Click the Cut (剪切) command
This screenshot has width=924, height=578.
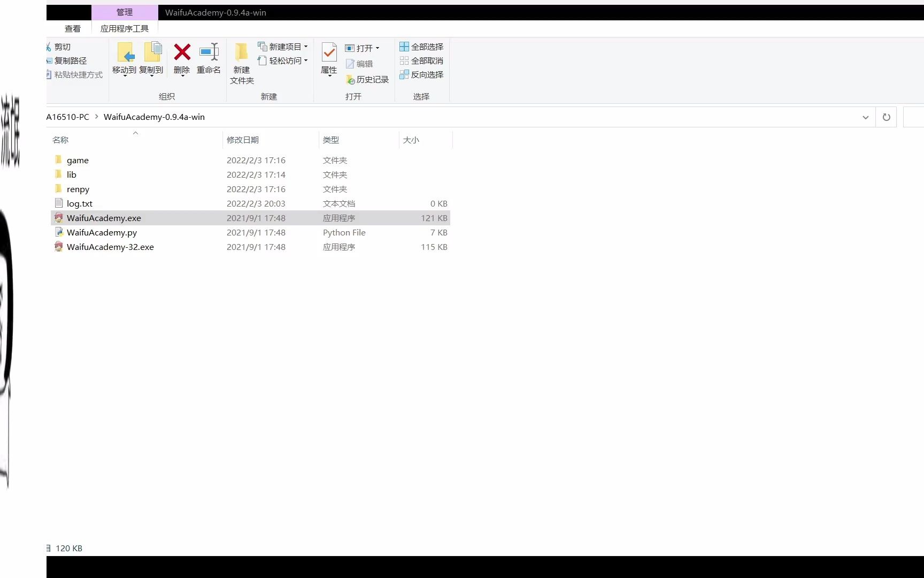pos(59,47)
